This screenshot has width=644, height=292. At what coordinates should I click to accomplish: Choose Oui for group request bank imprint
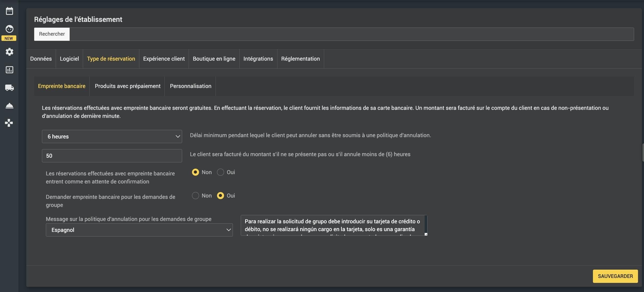220,196
